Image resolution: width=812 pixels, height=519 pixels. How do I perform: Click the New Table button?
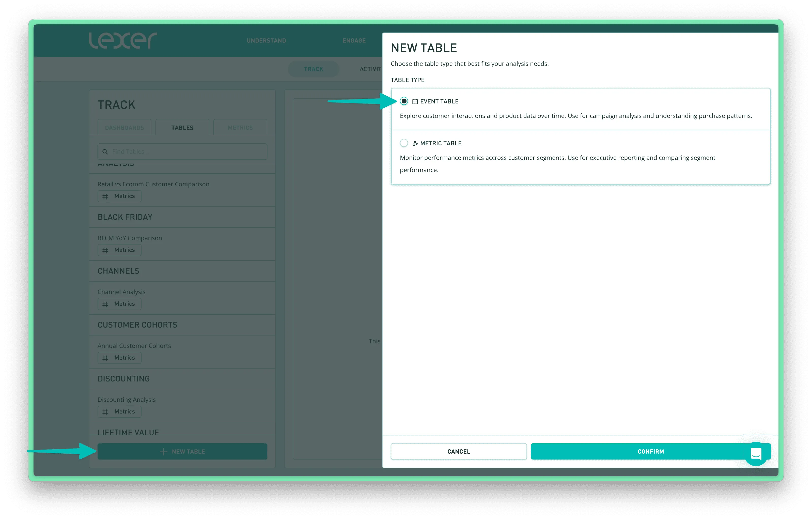tap(182, 451)
